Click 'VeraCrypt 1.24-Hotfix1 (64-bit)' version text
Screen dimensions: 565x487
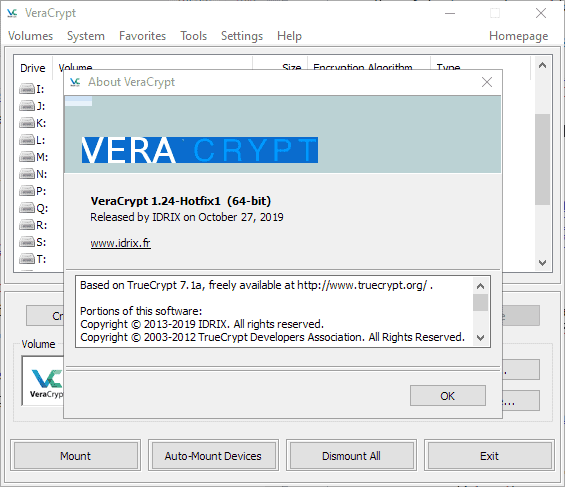[x=181, y=201]
